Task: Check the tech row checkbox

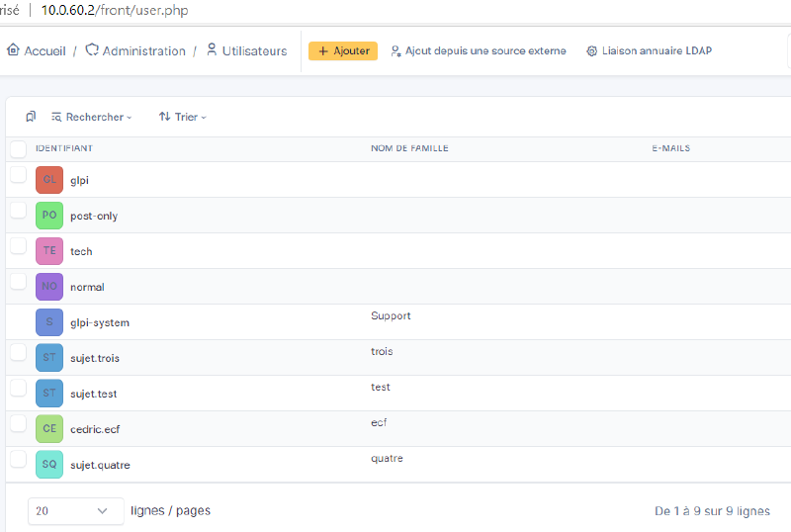Action: click(18, 246)
